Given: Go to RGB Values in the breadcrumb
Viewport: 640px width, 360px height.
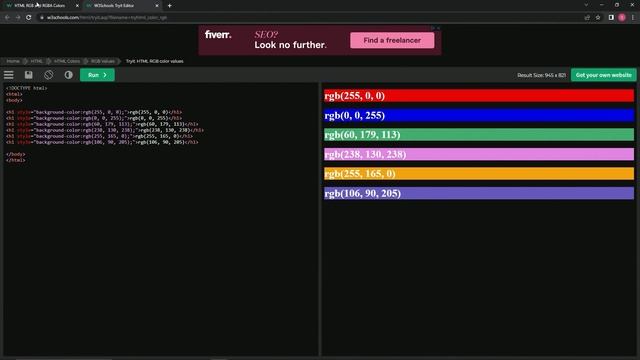Looking at the screenshot, I should pyautogui.click(x=102, y=61).
